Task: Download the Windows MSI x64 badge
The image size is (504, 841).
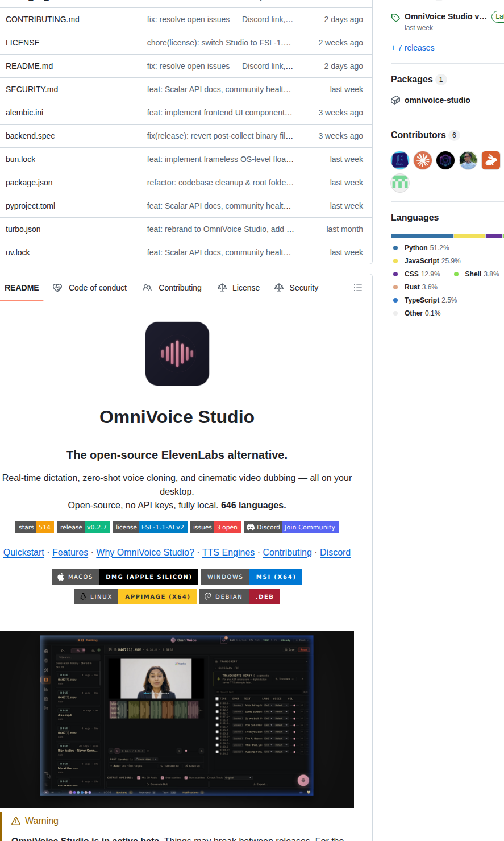Action: pyautogui.click(x=251, y=577)
